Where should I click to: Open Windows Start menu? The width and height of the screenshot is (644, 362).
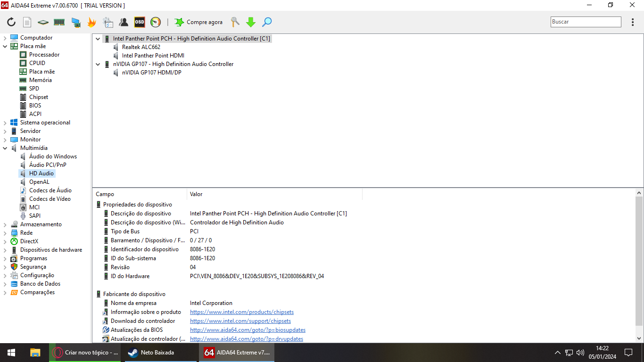coord(11,353)
